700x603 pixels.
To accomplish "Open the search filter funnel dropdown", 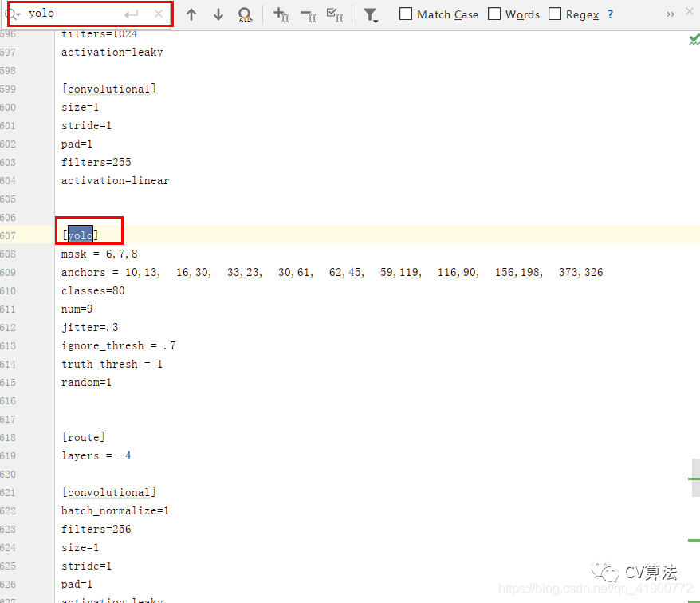I will point(371,16).
